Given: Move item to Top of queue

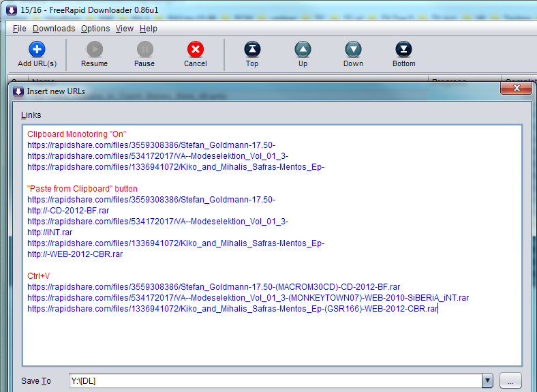Looking at the screenshot, I should (252, 49).
